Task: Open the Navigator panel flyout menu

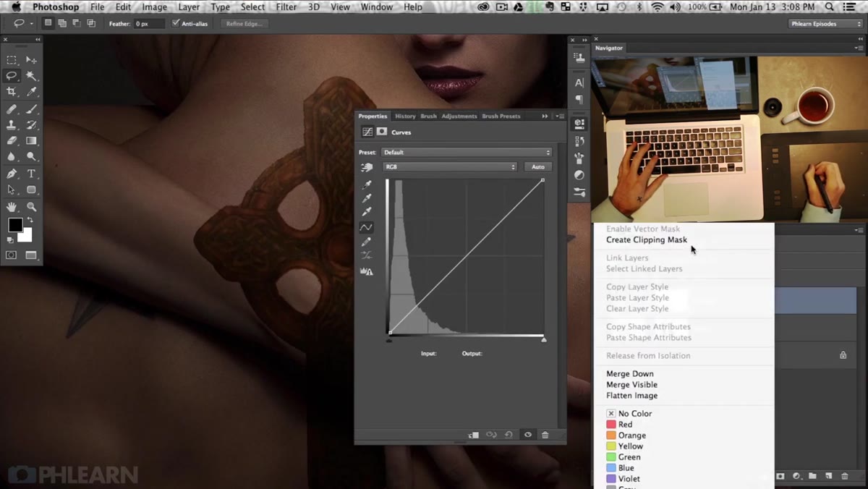Action: coord(860,48)
